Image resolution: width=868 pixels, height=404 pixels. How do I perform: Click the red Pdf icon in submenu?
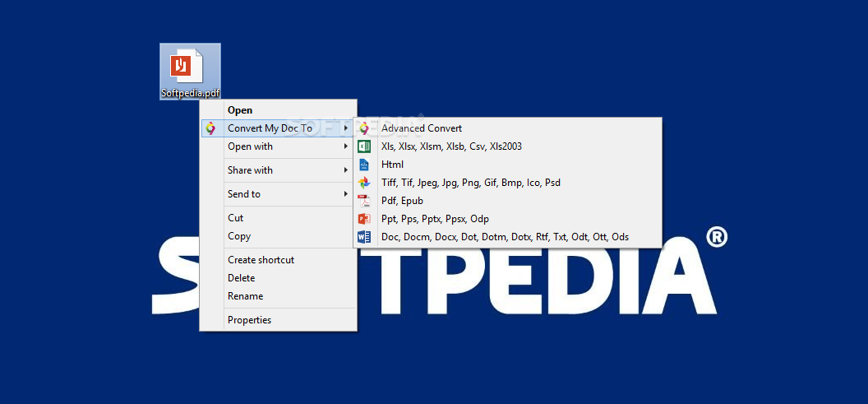click(x=363, y=201)
